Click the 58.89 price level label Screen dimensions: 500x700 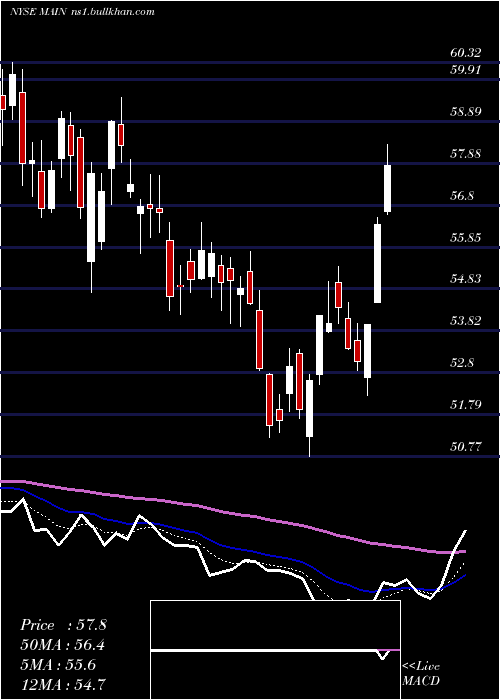pos(466,112)
